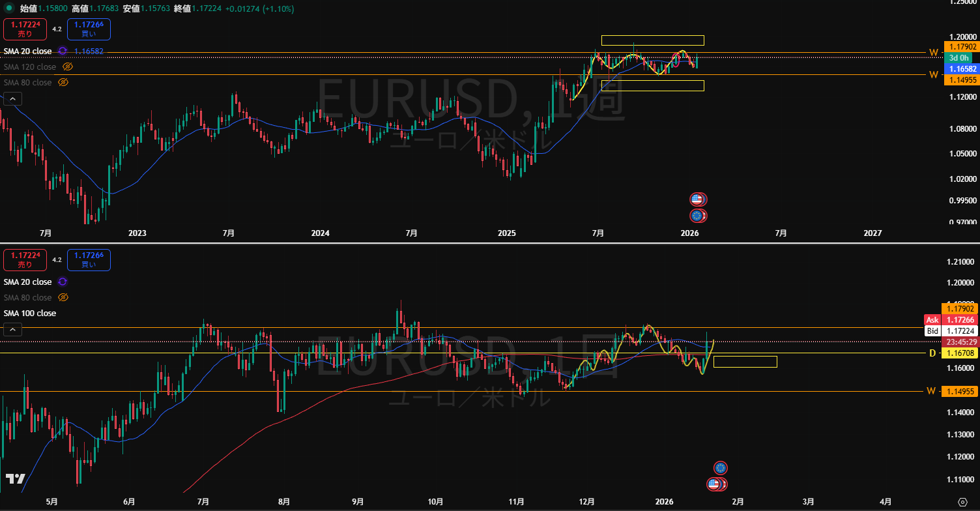The image size is (980, 511).
Task: Open chart settings hexagon icon at bottom right
Action: click(963, 501)
